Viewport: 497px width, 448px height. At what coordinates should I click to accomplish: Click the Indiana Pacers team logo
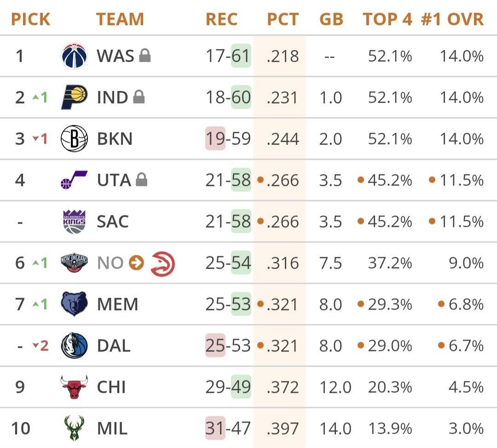[x=74, y=98]
